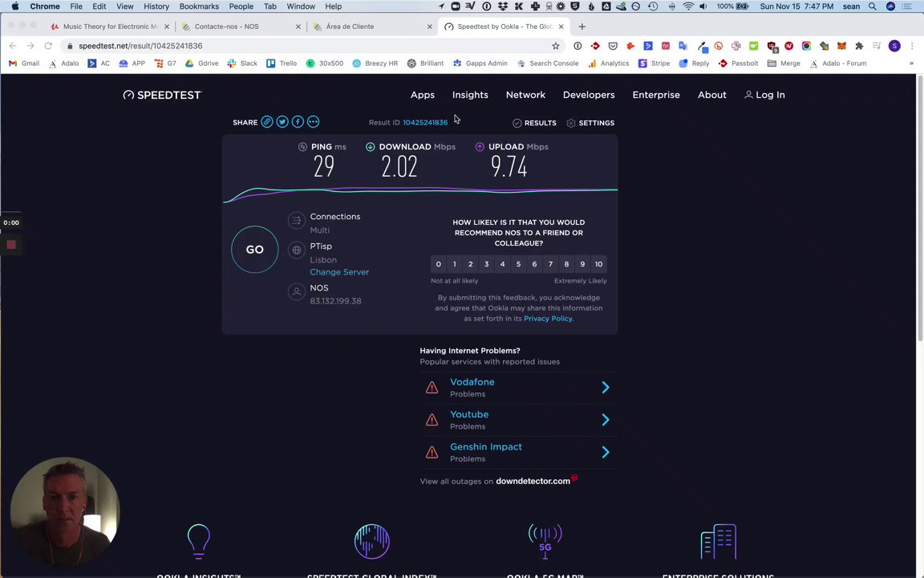The height and width of the screenshot is (578, 924).
Task: Open Privacy Policy link
Action: pos(548,319)
